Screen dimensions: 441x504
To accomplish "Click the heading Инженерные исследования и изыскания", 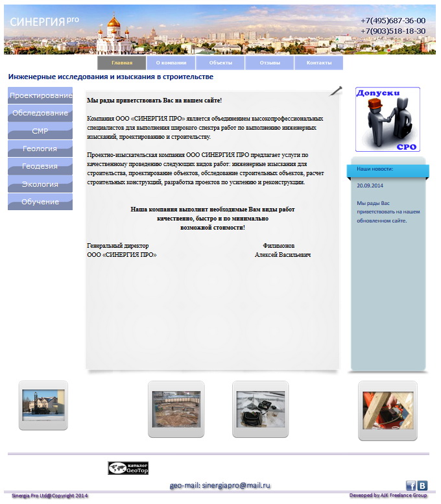I will tap(110, 77).
